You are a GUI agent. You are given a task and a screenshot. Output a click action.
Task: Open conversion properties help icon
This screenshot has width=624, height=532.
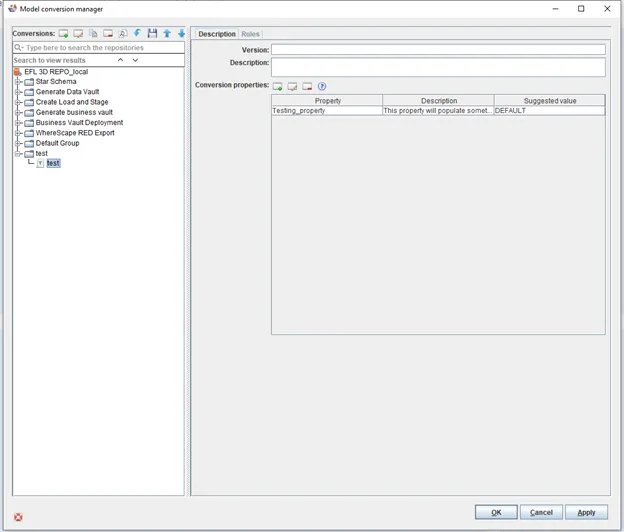coord(322,86)
